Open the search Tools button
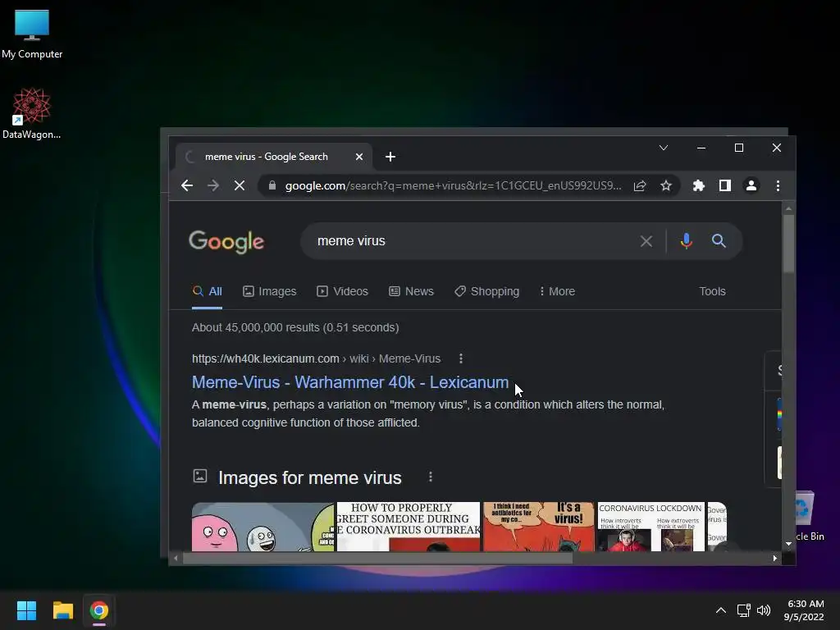The height and width of the screenshot is (630, 840). 712,291
